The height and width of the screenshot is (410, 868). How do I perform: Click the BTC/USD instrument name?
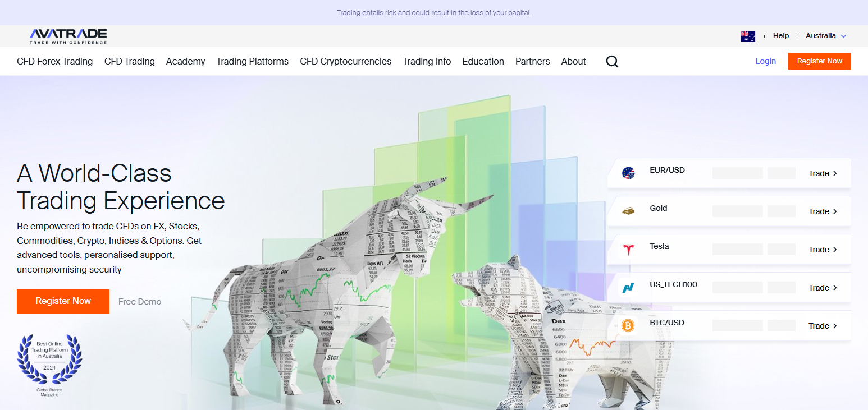coord(667,323)
